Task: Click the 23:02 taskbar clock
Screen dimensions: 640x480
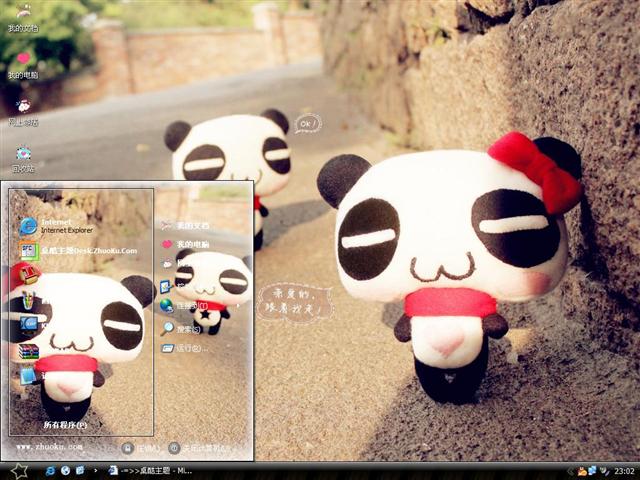Action: 624,471
